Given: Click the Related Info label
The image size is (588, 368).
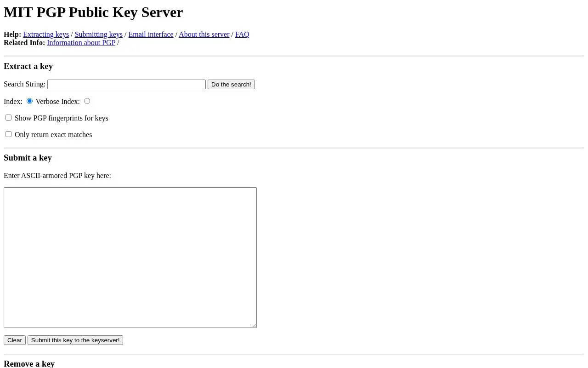Looking at the screenshot, I should 24,43.
